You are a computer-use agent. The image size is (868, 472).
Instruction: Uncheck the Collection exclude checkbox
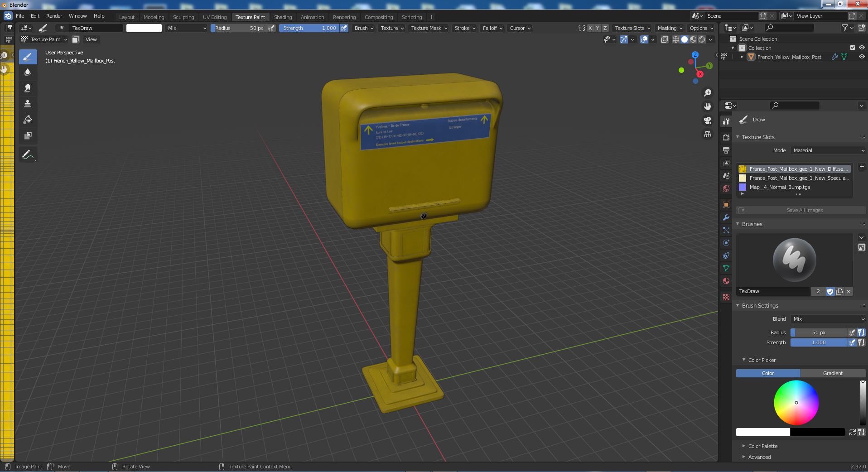852,48
